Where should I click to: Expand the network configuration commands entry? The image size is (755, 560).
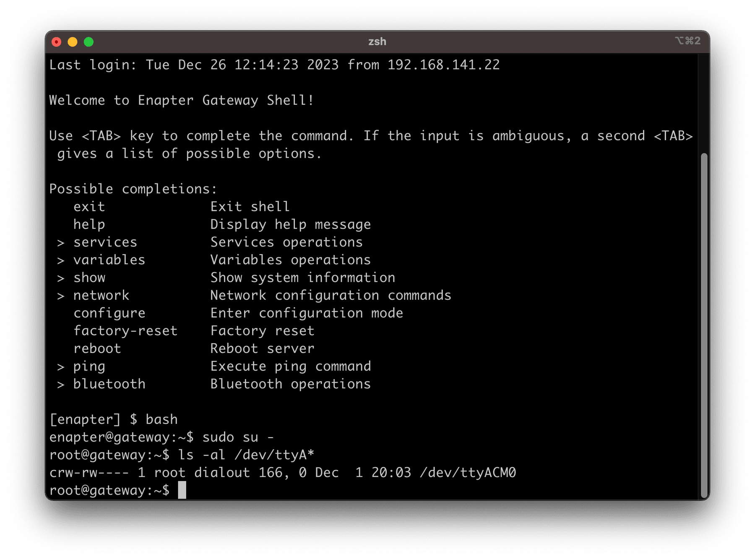101,295
